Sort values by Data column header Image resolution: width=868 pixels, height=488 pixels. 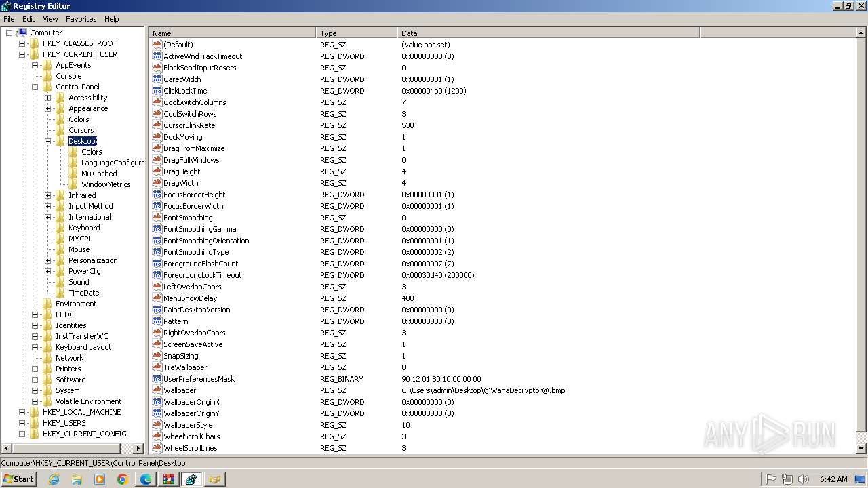click(549, 33)
